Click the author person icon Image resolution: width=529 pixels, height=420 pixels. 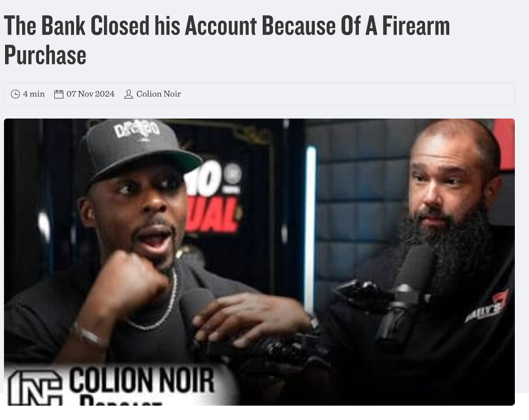[x=128, y=94]
